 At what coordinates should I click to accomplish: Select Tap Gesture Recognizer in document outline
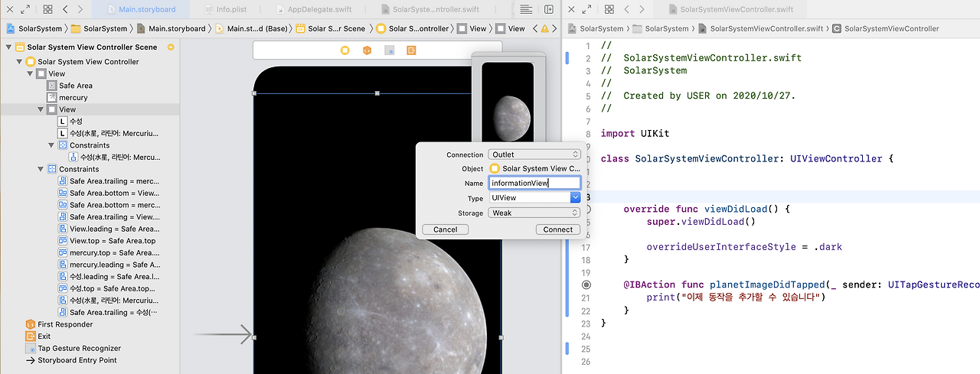(x=77, y=348)
